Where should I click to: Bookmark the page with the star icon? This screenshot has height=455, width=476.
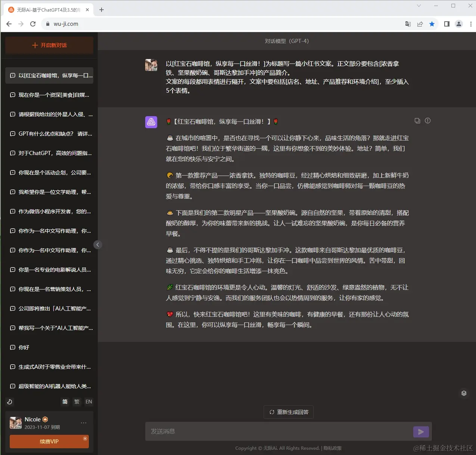click(432, 24)
